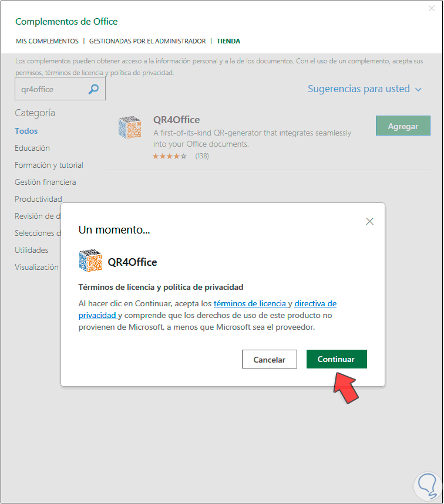Click the Agregar button
Viewport: 444px width, 504px height.
[403, 126]
